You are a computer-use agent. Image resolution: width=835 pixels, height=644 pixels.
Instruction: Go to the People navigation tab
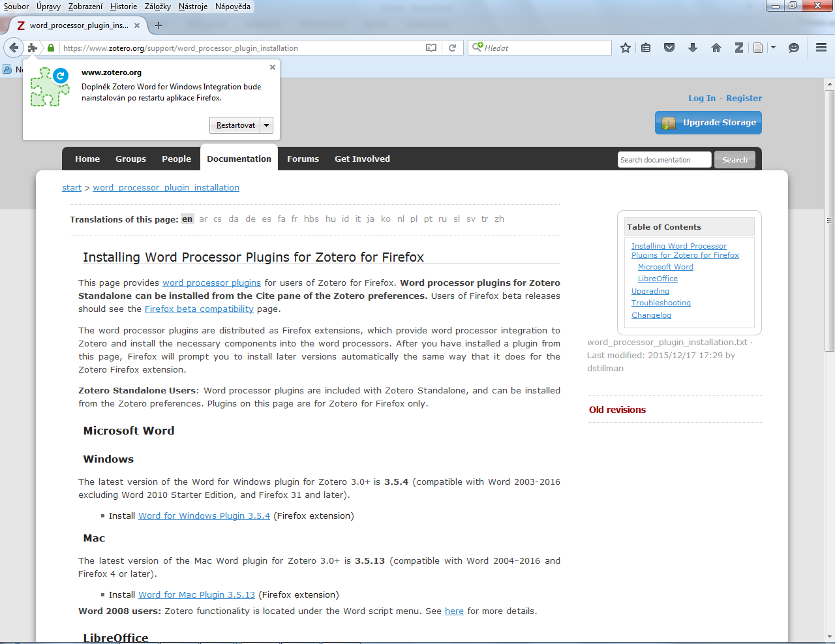[x=176, y=159]
